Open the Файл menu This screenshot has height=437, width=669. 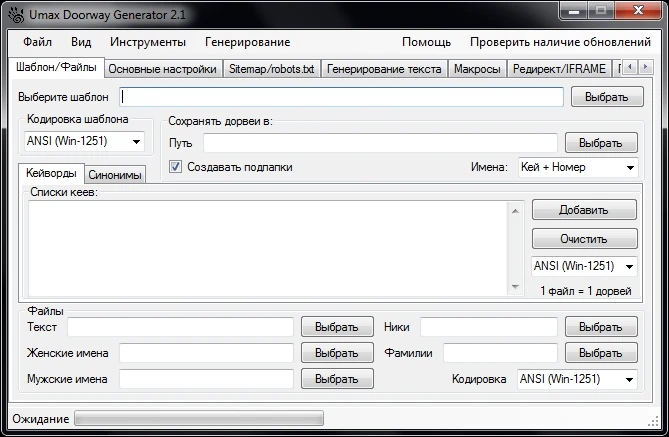click(x=37, y=42)
